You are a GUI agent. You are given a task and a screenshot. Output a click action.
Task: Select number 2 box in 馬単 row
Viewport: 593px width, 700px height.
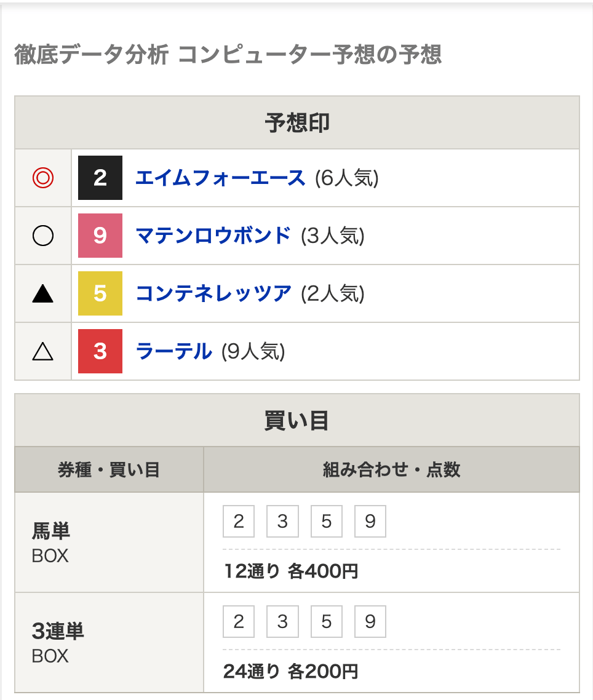(239, 521)
